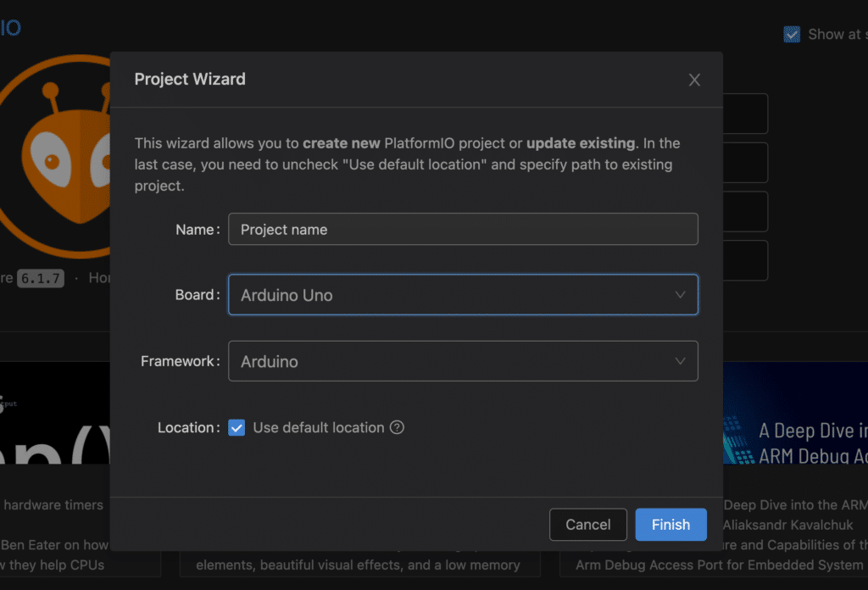Image resolution: width=868 pixels, height=590 pixels.
Task: Click the Board dropdown chevron arrow
Action: click(680, 294)
